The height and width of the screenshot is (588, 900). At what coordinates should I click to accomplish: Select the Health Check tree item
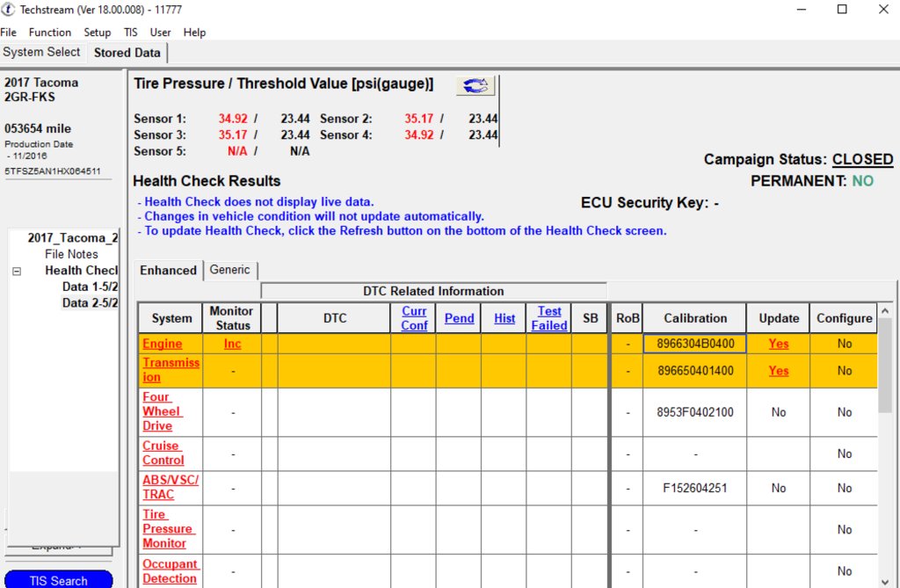tap(82, 271)
